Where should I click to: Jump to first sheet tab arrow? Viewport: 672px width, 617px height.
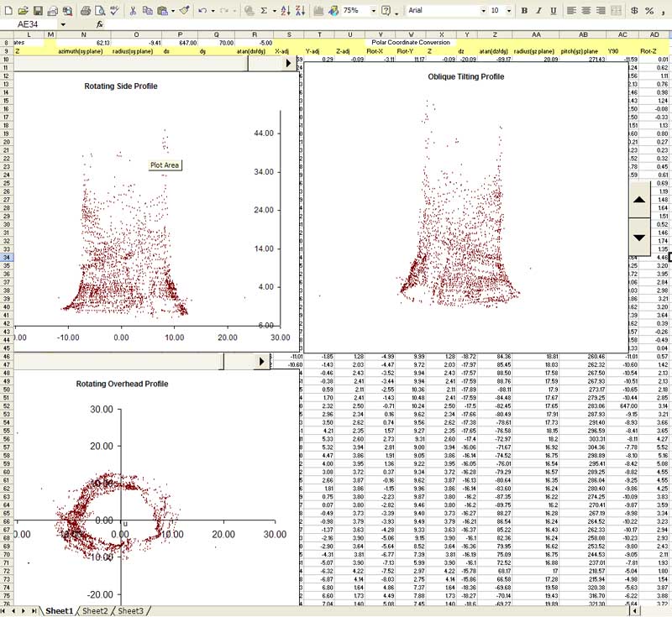[4, 610]
